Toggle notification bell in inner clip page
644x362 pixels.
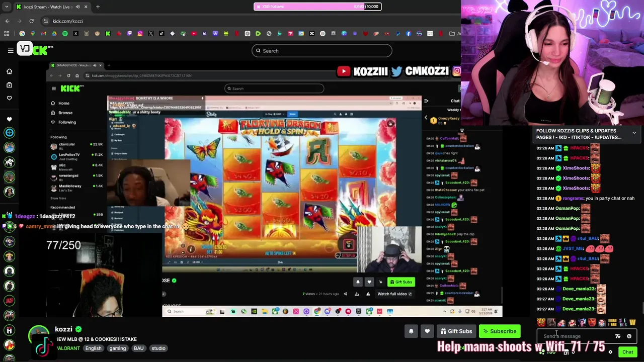(x=358, y=282)
